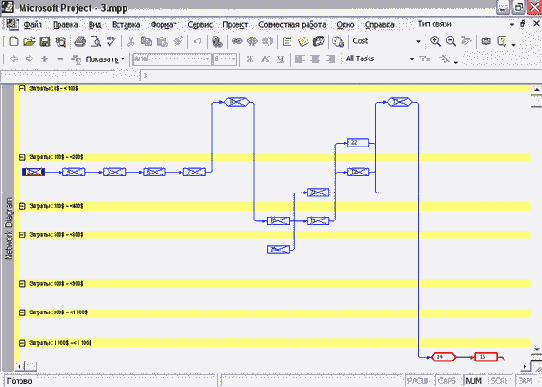Click the New file icon

pyautogui.click(x=13, y=42)
